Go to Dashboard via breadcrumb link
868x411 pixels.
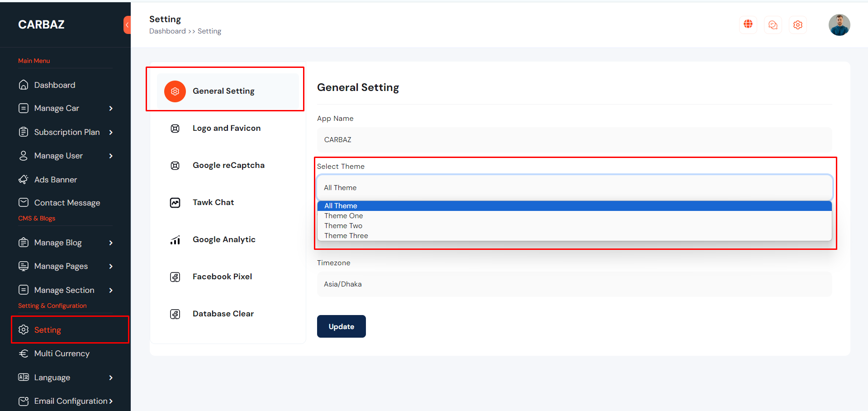click(x=167, y=31)
